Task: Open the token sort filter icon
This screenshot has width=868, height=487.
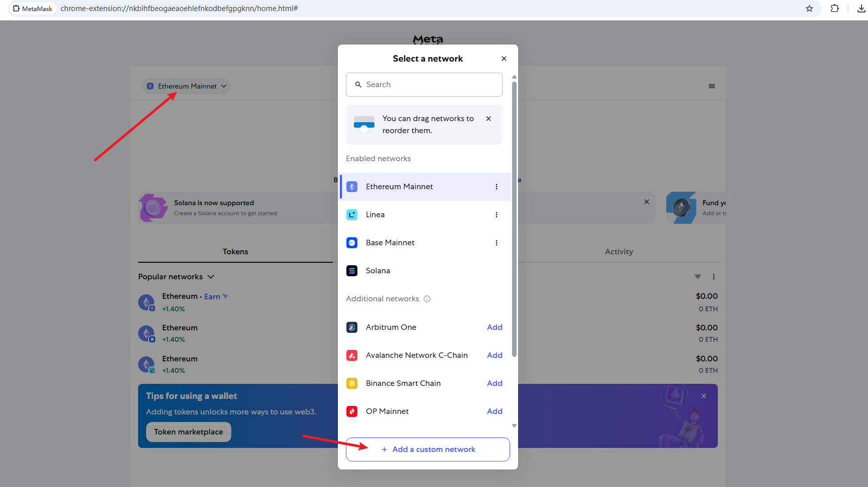Action: point(698,277)
